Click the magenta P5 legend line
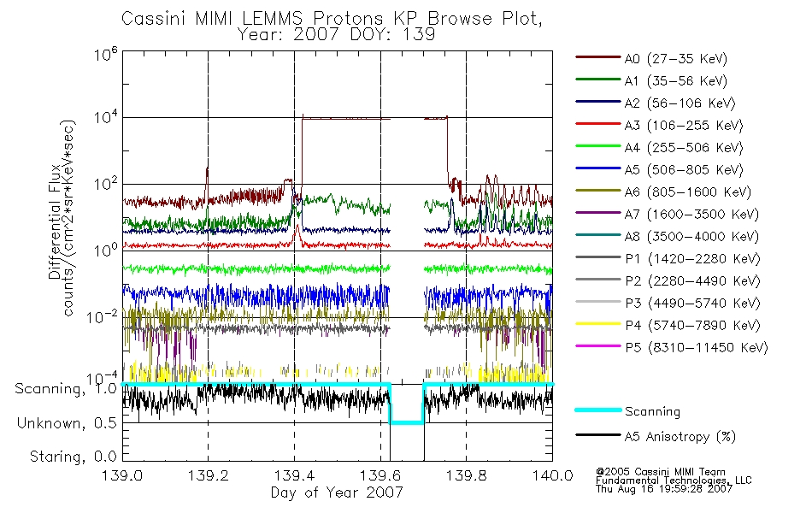 pyautogui.click(x=598, y=345)
